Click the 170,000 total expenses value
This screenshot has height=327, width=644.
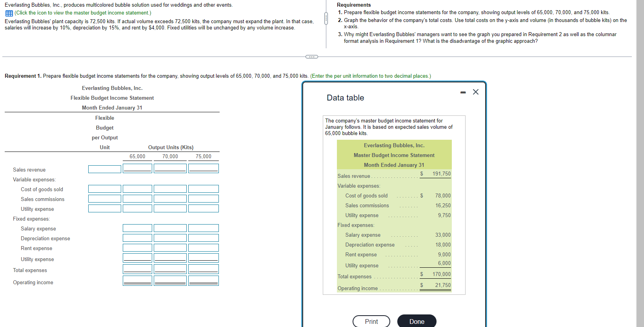point(442,274)
